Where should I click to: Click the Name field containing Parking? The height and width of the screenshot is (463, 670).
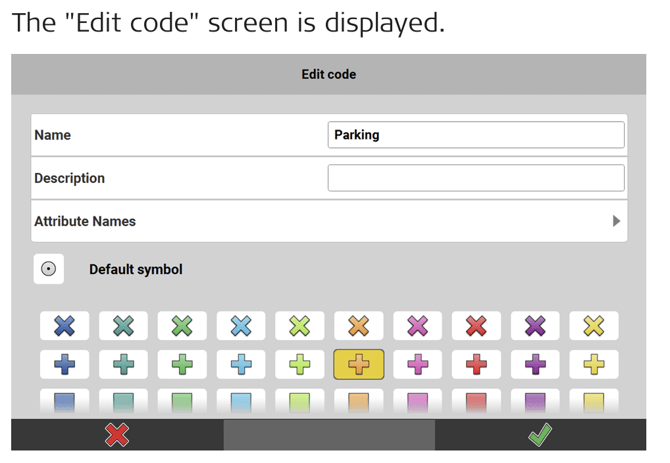pos(476,135)
